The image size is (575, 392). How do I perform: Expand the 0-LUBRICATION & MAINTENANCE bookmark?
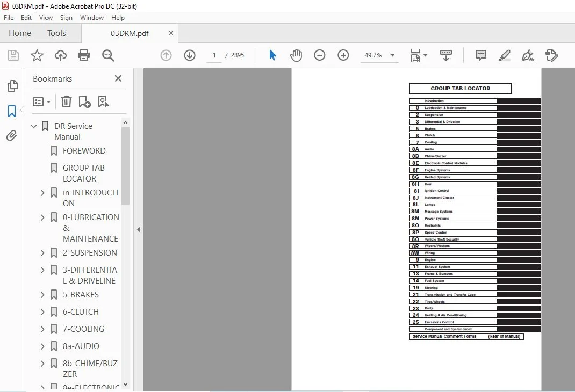42,217
